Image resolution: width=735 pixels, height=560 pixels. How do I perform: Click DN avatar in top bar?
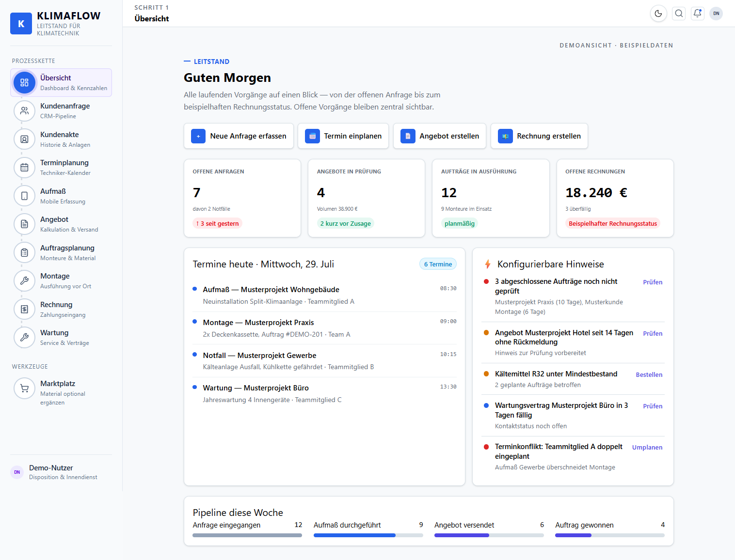pyautogui.click(x=716, y=14)
